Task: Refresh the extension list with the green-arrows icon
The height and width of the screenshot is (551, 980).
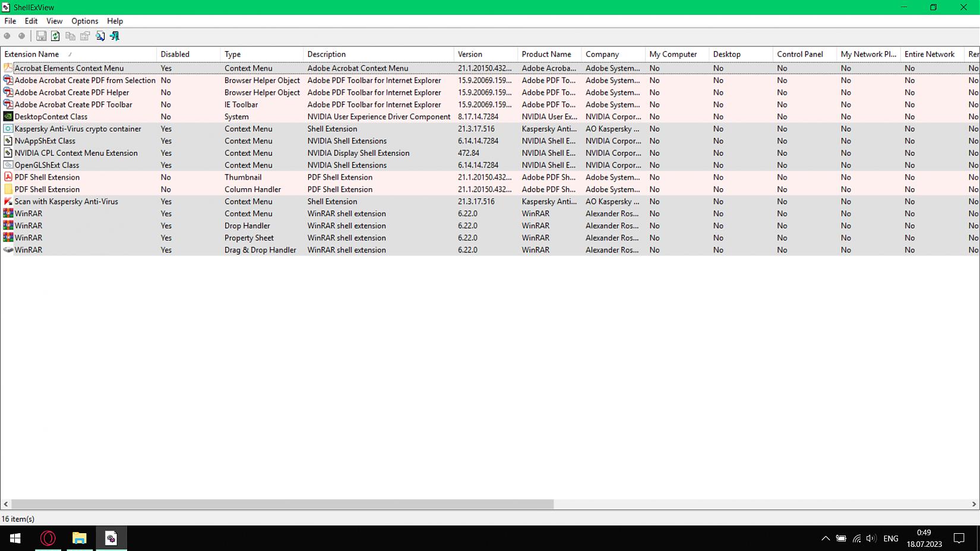Action: coord(55,36)
